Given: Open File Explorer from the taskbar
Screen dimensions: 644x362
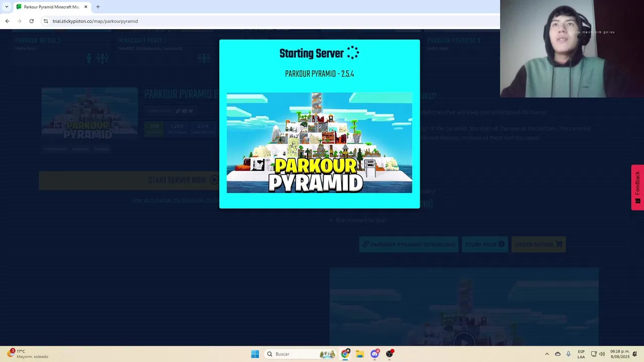Looking at the screenshot, I should coord(360,354).
